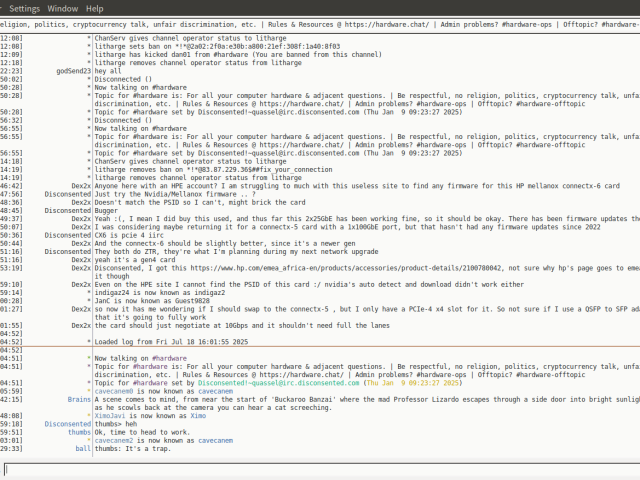Select 'indigaz24 is now known as indigaz2' line
This screenshot has height=480, width=640.
pyautogui.click(x=160, y=293)
